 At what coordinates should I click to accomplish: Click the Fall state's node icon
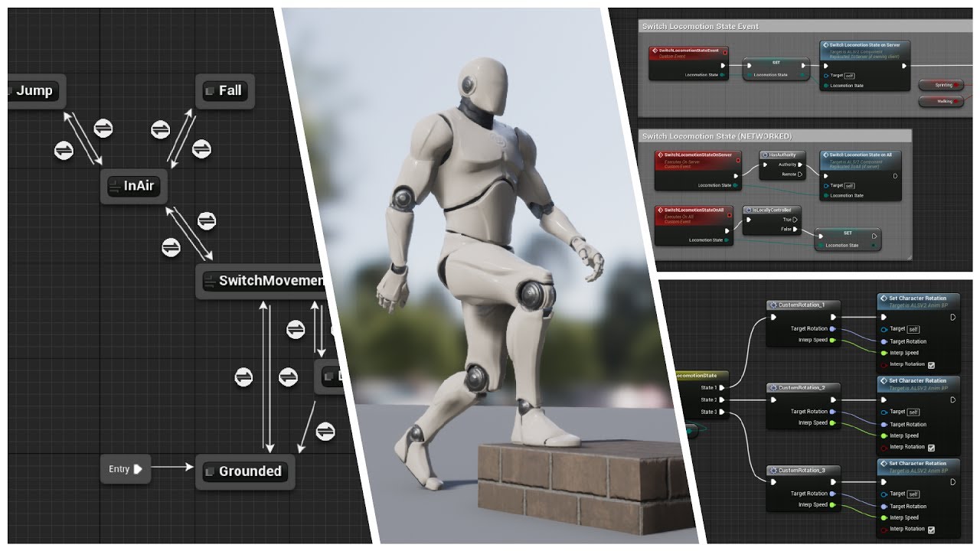click(209, 91)
